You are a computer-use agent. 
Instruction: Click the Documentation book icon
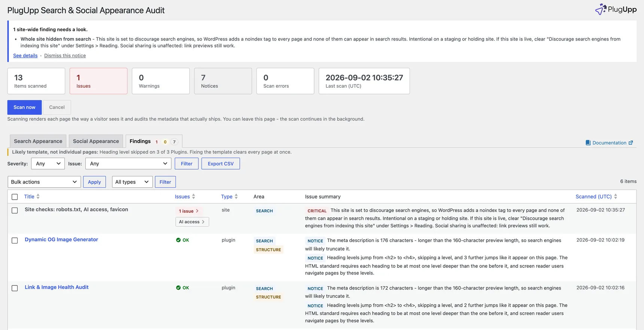(588, 143)
